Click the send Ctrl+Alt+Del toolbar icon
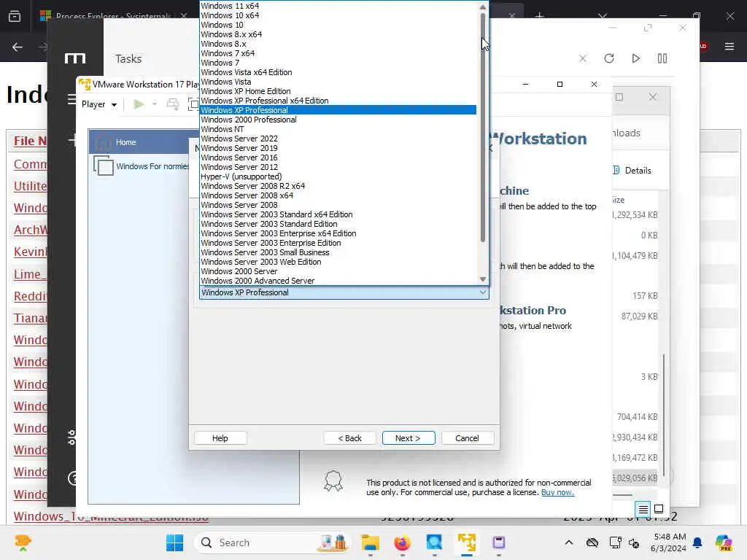Screen dimensions: 747x560 173,104
